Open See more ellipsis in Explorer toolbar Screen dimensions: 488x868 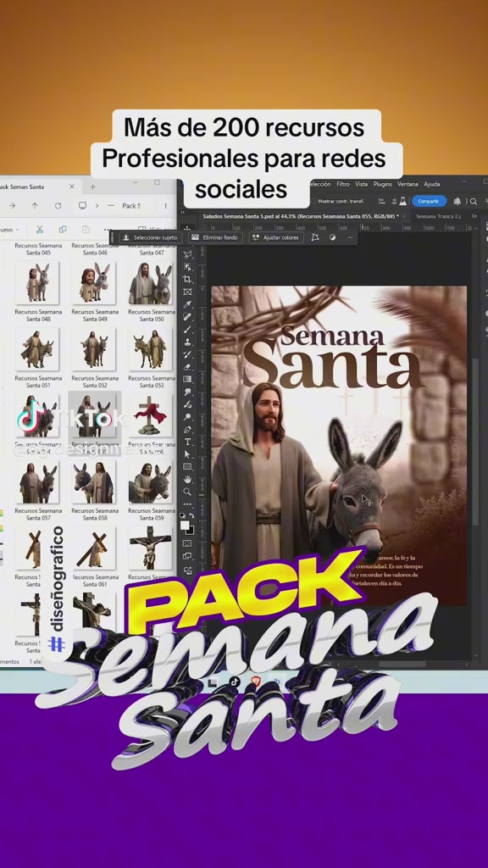(x=108, y=229)
